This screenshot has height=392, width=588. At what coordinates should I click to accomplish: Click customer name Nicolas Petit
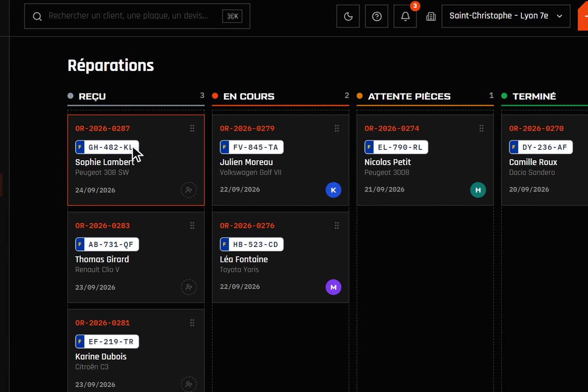387,162
